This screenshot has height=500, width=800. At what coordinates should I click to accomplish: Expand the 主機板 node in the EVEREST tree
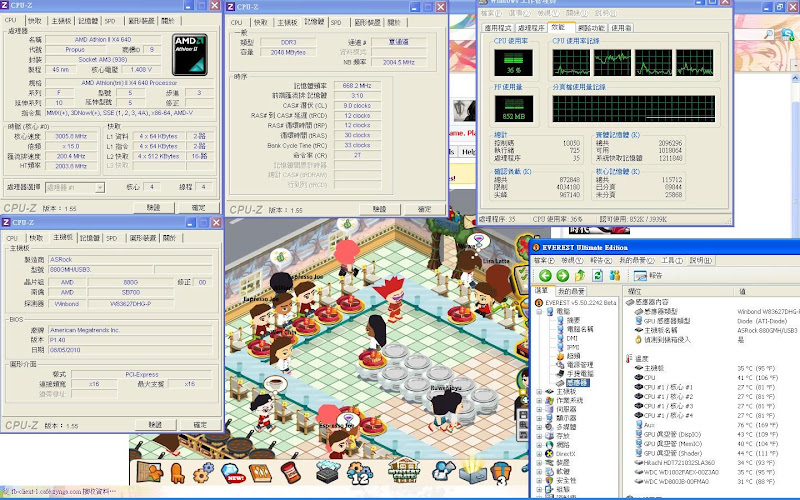[539, 392]
